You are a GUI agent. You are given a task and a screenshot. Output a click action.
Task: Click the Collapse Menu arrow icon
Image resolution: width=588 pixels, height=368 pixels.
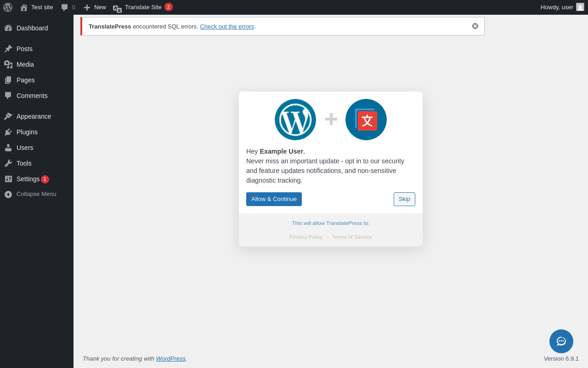pyautogui.click(x=8, y=194)
